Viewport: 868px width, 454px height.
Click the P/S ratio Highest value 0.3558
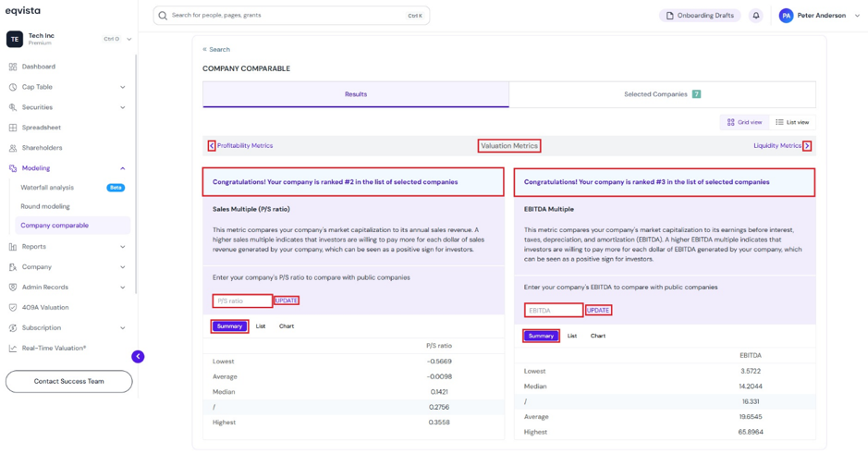[439, 422]
